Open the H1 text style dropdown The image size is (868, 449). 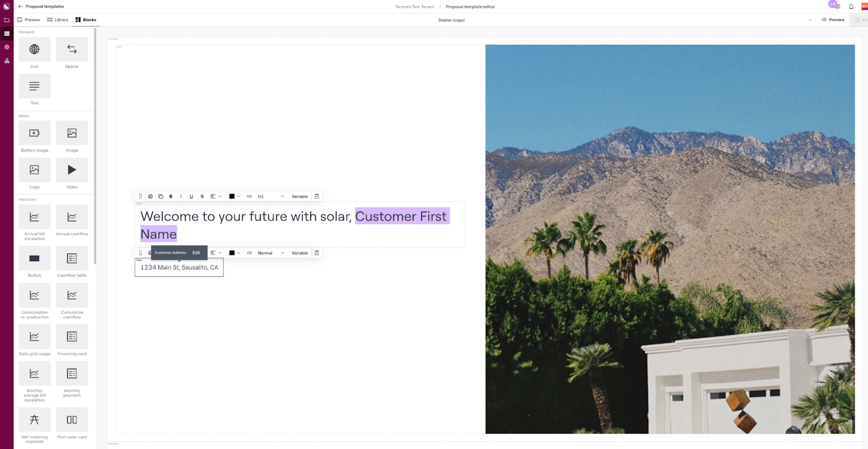coord(271,197)
